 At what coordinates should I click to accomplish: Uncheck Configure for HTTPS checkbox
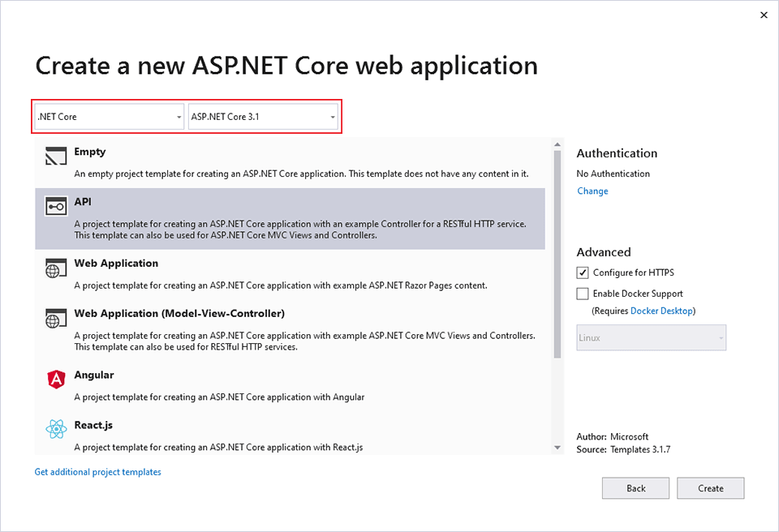coord(583,272)
